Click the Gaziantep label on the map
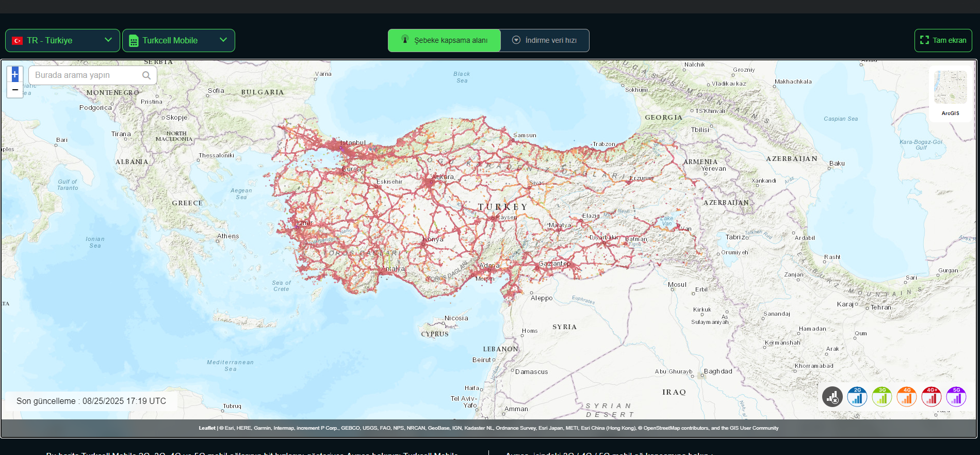Screen dimensions: 980x455 pyautogui.click(x=554, y=264)
